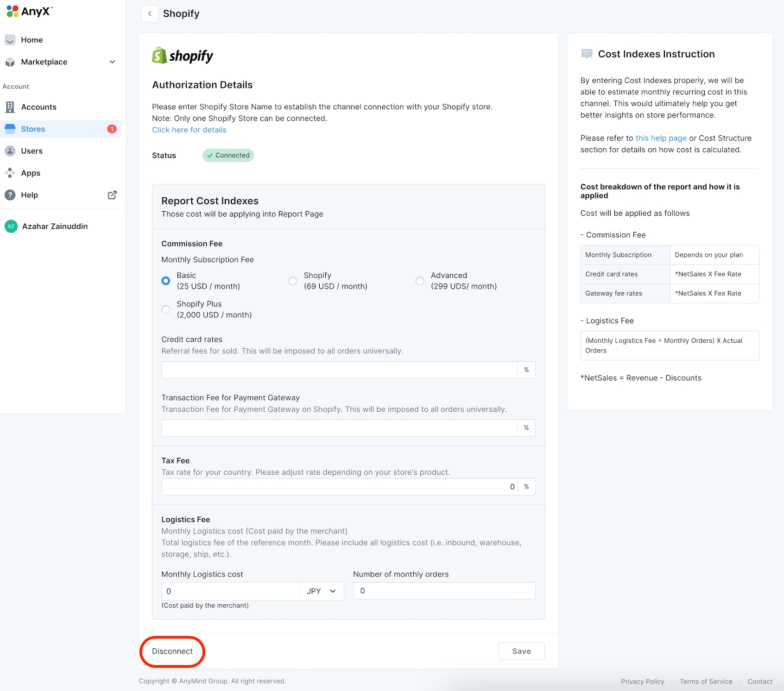Click the Disconnect button

[x=172, y=651]
